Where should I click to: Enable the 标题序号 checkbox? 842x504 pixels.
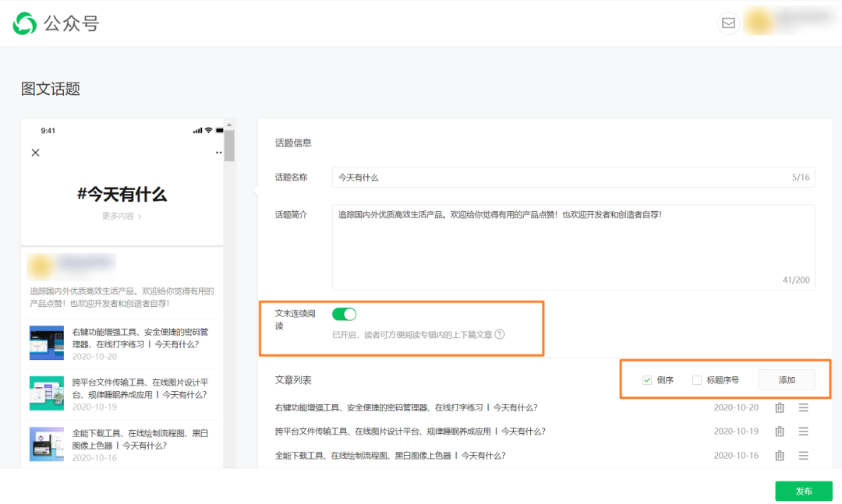tap(697, 380)
